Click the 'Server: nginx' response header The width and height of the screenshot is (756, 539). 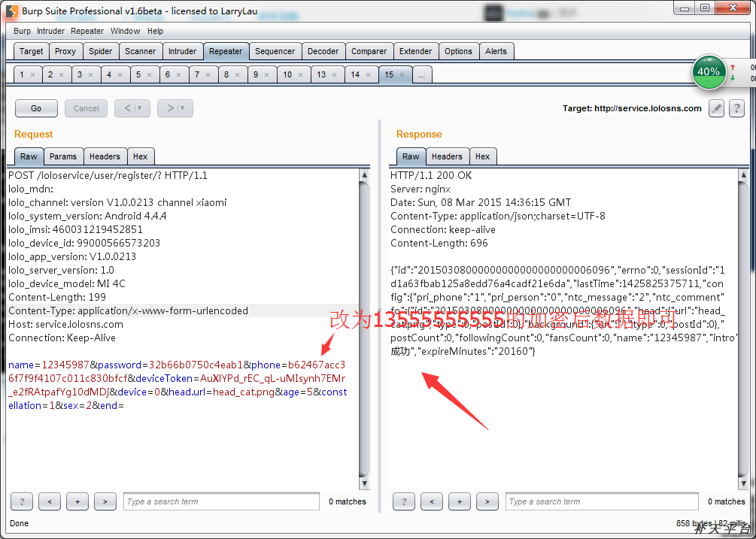421,189
